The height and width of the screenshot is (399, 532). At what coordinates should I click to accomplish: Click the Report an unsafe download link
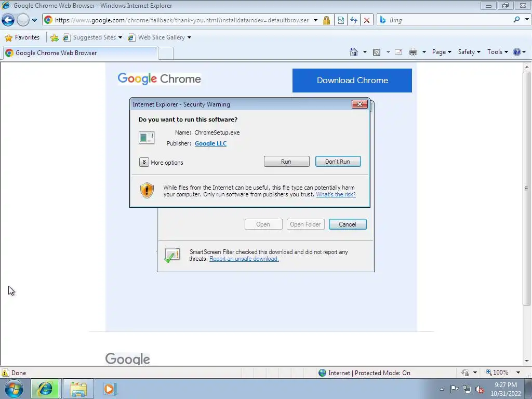pyautogui.click(x=244, y=259)
